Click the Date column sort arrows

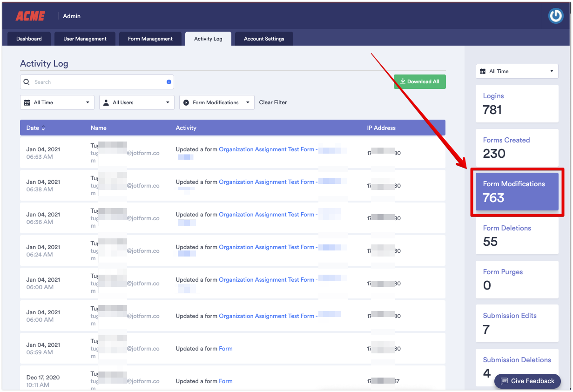(x=43, y=128)
